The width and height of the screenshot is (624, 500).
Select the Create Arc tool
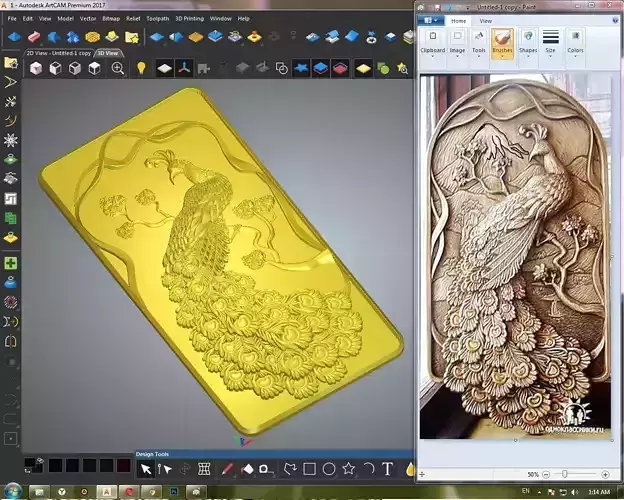click(369, 469)
